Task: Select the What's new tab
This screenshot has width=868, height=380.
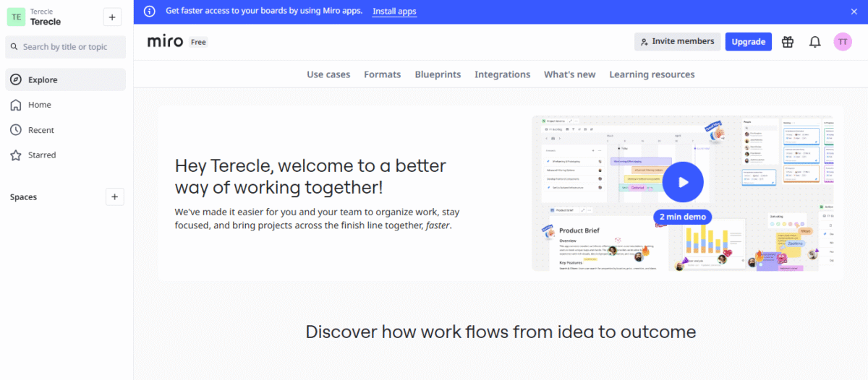Action: coord(570,74)
